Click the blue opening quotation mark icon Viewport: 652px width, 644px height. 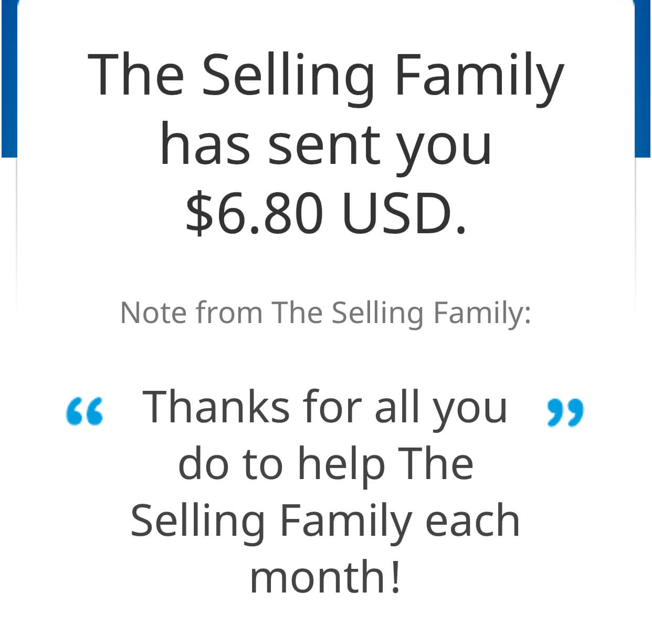[85, 411]
